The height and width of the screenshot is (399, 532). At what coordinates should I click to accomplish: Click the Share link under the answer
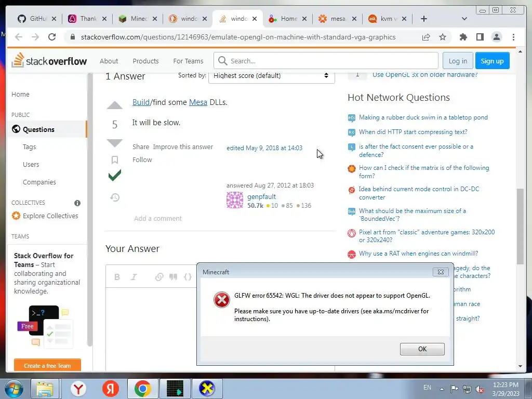(x=141, y=147)
